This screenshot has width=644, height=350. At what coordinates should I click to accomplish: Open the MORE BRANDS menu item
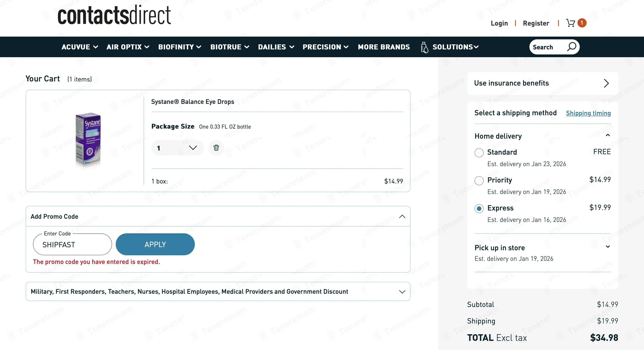coord(384,47)
